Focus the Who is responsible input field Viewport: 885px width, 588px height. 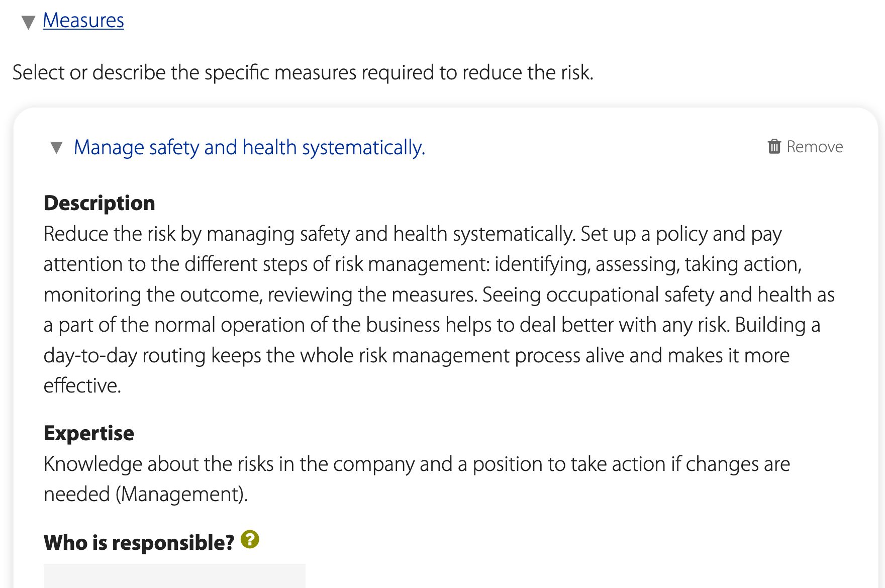174,576
